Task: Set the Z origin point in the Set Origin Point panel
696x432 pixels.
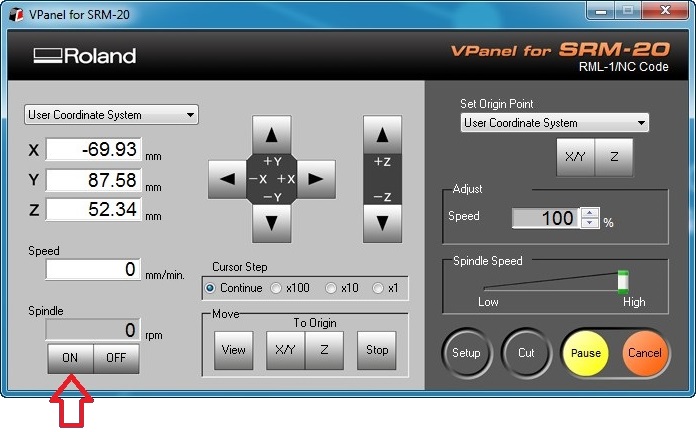Action: click(614, 157)
